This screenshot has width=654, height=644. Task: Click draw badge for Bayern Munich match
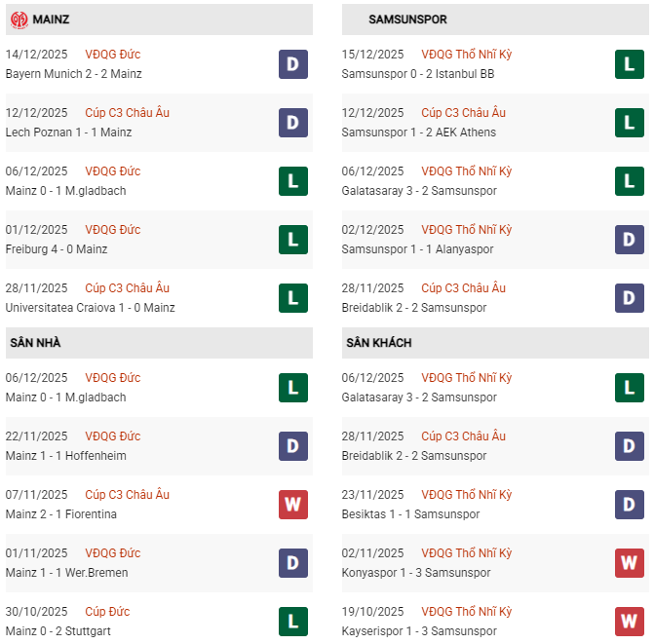pos(293,64)
